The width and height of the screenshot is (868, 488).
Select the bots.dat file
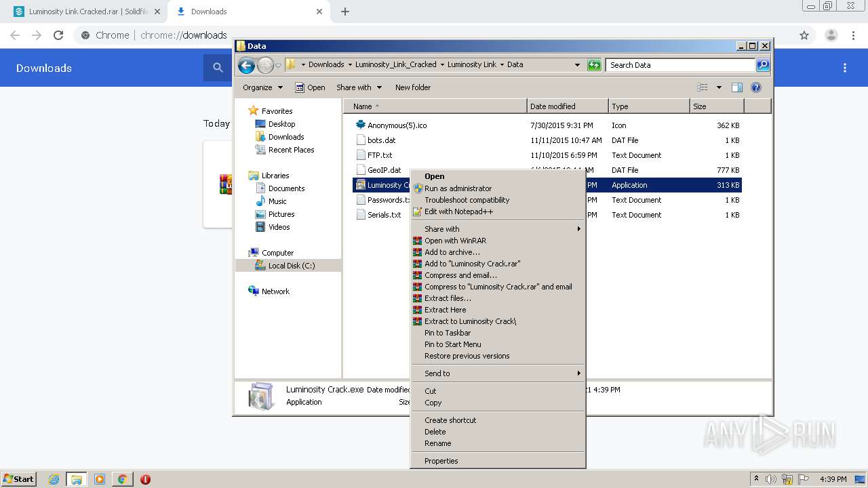[381, 140]
